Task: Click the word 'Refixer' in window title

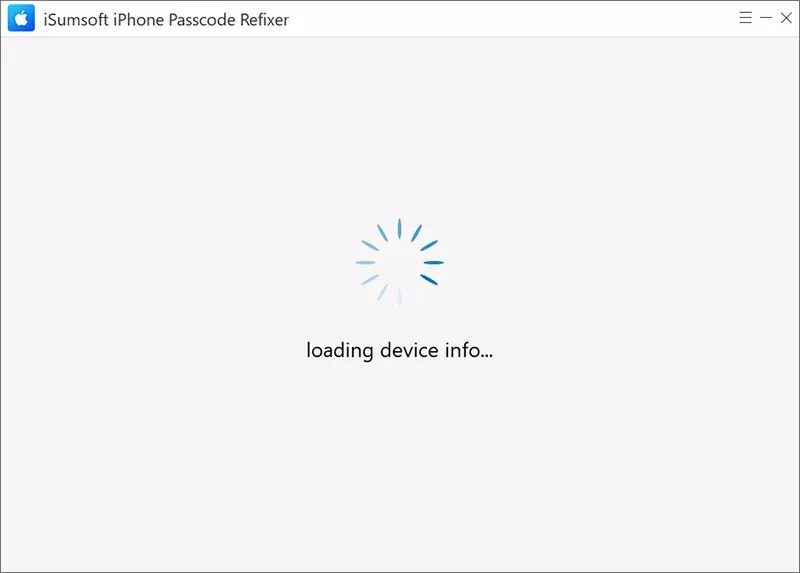Action: (264, 19)
